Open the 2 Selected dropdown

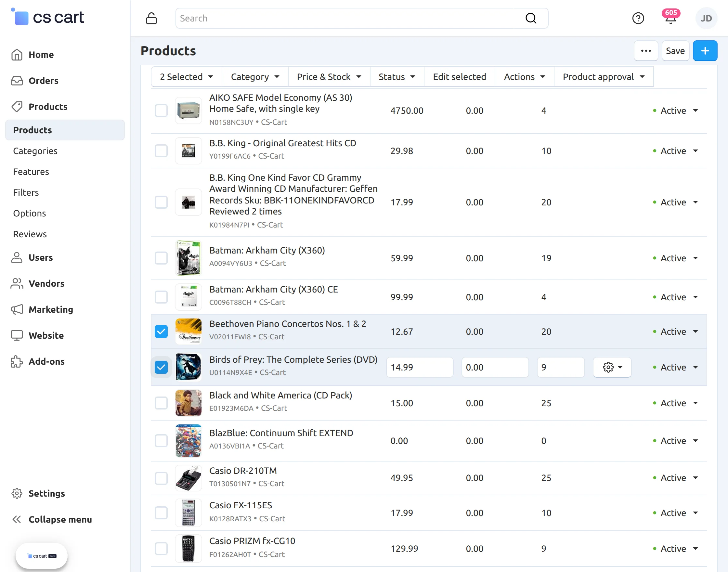click(187, 77)
